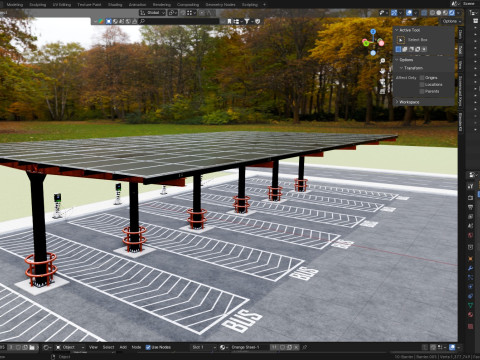
Task: Open the Render properties tab
Action: 470,197
